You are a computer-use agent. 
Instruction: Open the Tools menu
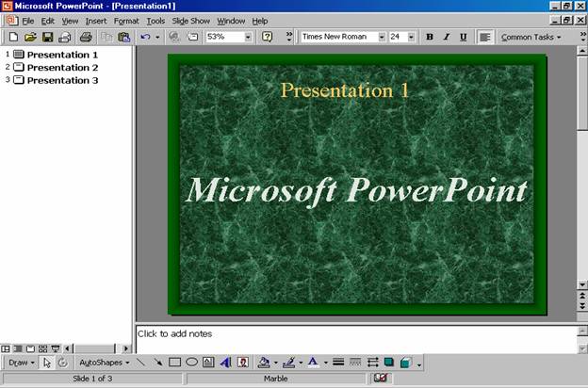pos(155,21)
